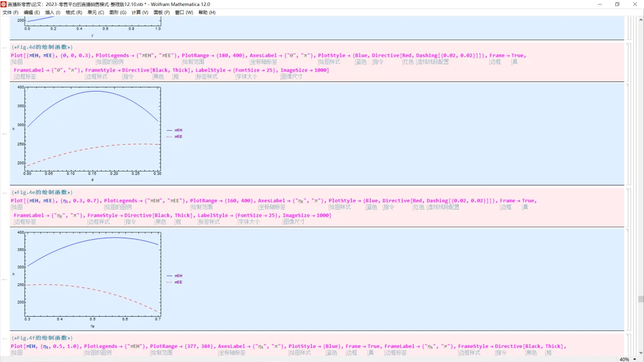Open the 计算 (V) menu

tap(140, 13)
